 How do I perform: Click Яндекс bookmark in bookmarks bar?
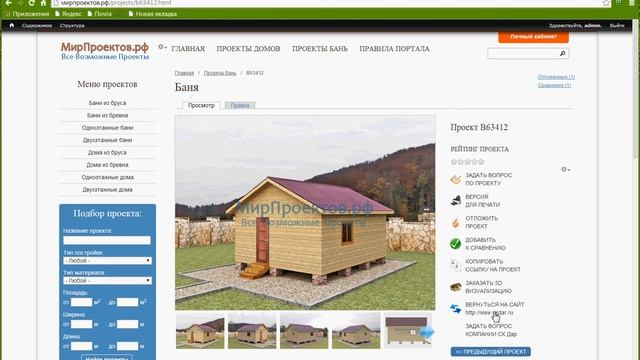tap(68, 13)
